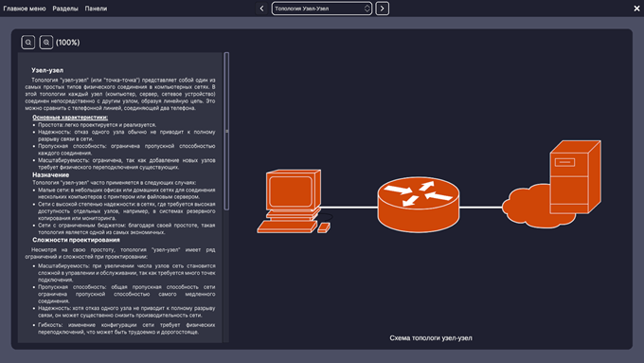Click the dropdown stepper arrows

367,9
